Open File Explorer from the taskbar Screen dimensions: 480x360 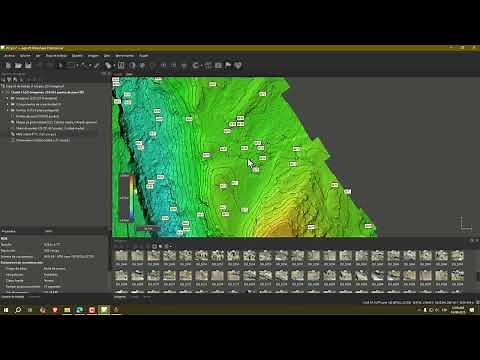(67, 310)
